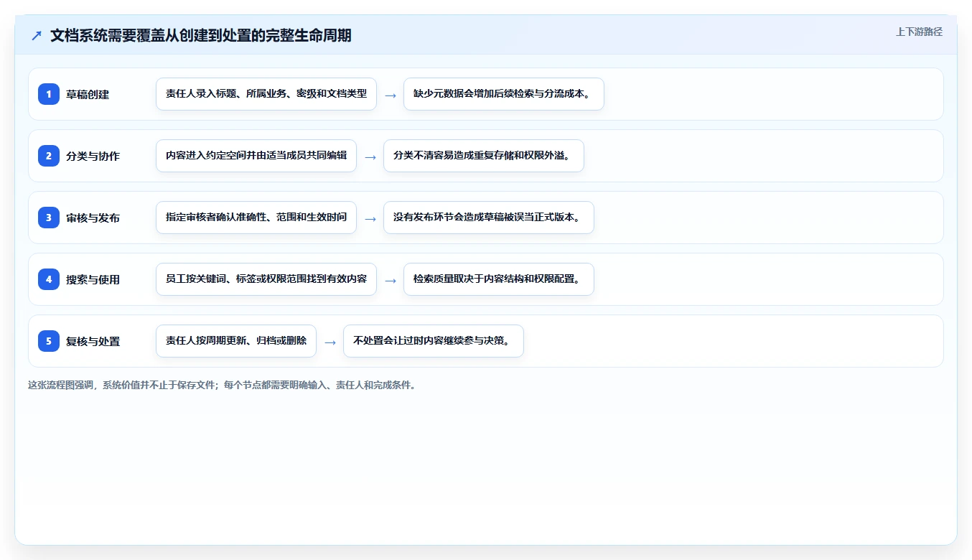Click the arrow icon beside the title
The width and height of the screenshot is (972, 560).
point(37,35)
